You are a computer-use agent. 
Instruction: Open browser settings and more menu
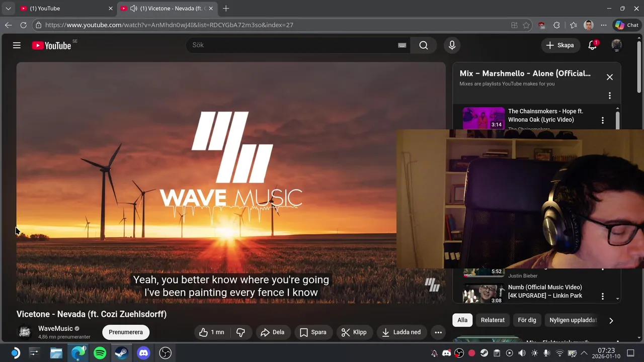[604, 25]
